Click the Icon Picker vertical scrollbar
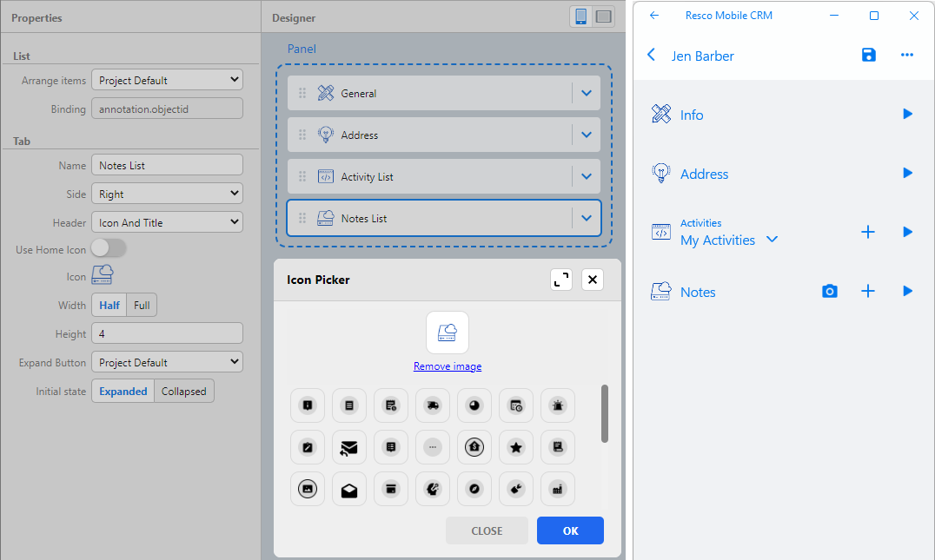Viewport: 935px width, 560px height. click(604, 414)
